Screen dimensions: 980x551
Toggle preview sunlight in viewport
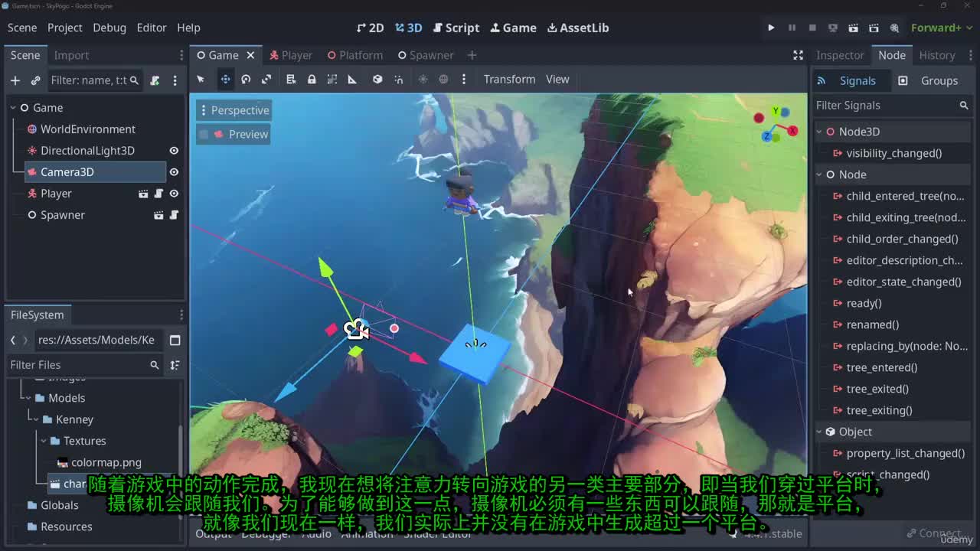[x=423, y=80]
